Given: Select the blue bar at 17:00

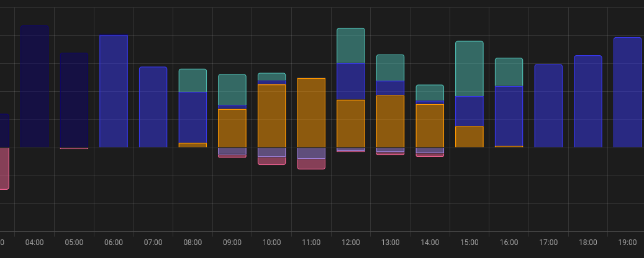Looking at the screenshot, I should pos(548,106).
